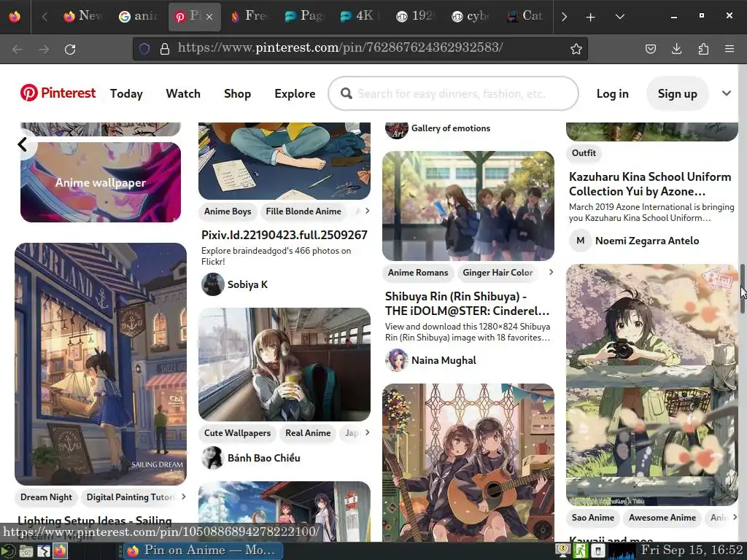The image size is (747, 560).
Task: Click the Pinterest logo icon
Action: tap(28, 93)
